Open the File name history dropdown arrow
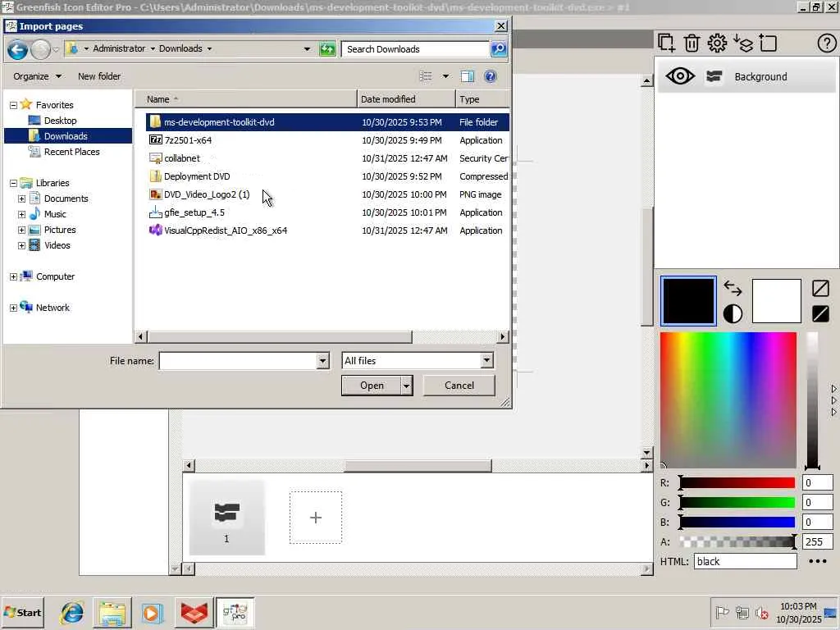The width and height of the screenshot is (840, 630). [x=322, y=361]
